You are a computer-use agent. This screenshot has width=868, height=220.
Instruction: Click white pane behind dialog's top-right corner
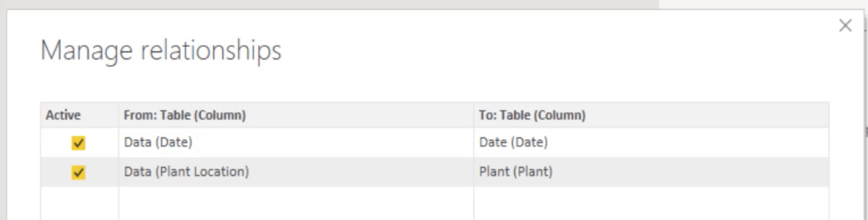(x=762, y=4)
